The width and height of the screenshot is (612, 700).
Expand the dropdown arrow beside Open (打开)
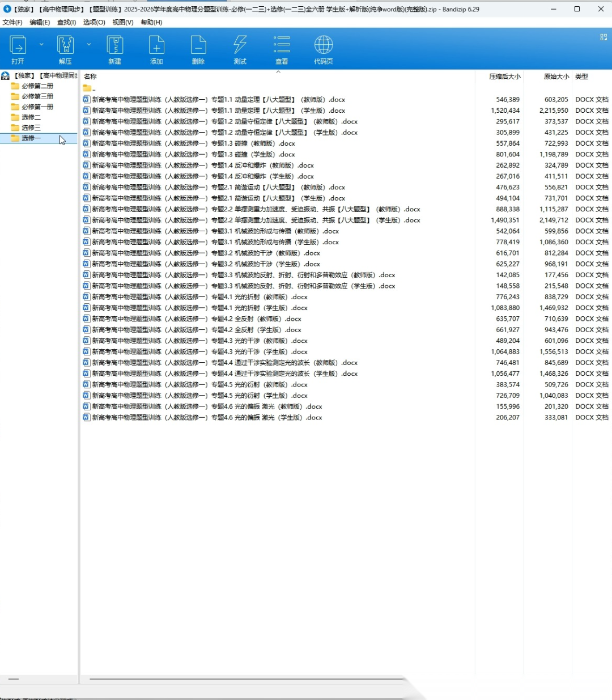41,44
